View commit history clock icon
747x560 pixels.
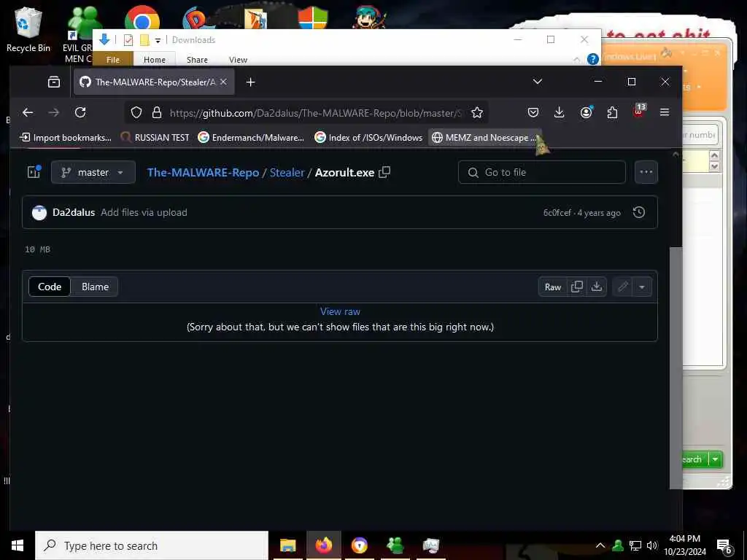coord(639,212)
